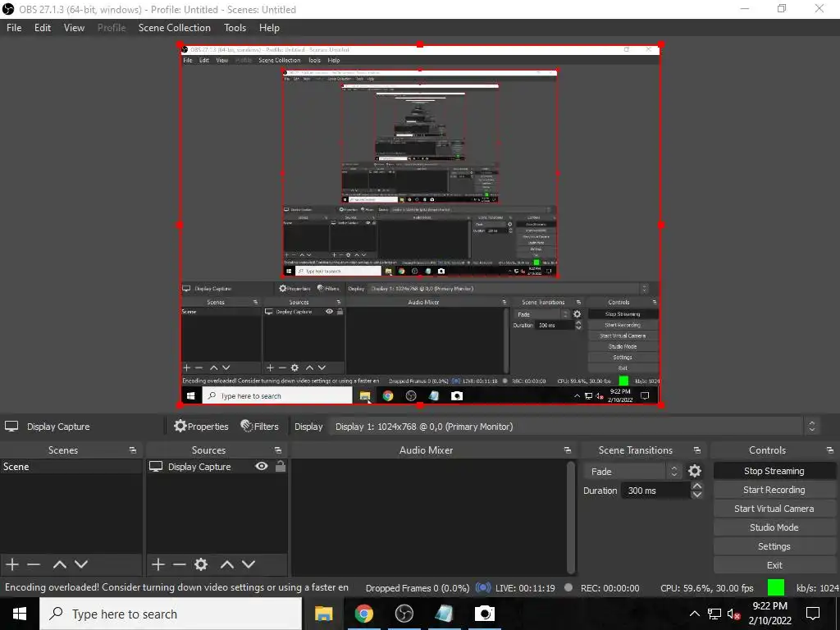Screen dimensions: 840x630
Task: Move source up in Sources list
Action: tap(227, 564)
